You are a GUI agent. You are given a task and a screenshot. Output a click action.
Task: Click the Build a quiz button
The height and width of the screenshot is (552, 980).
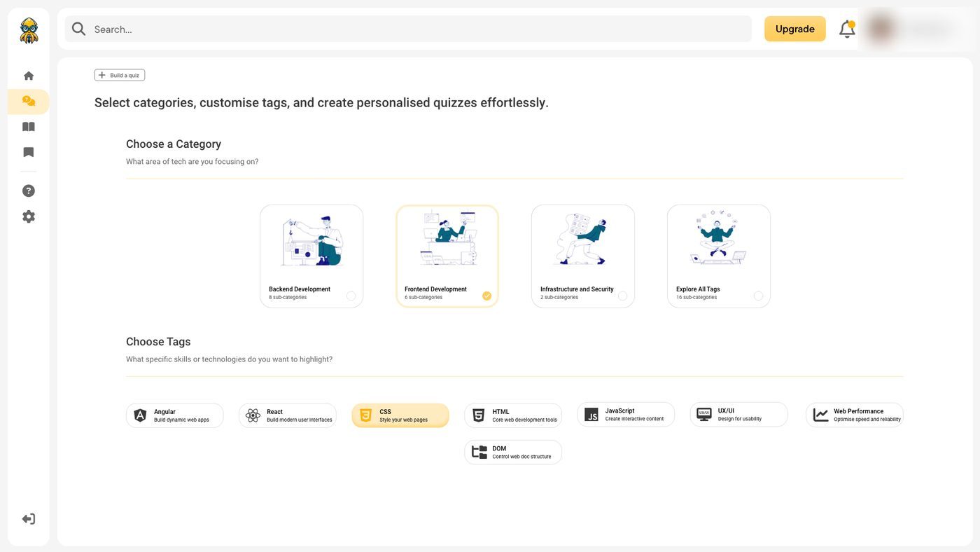120,75
